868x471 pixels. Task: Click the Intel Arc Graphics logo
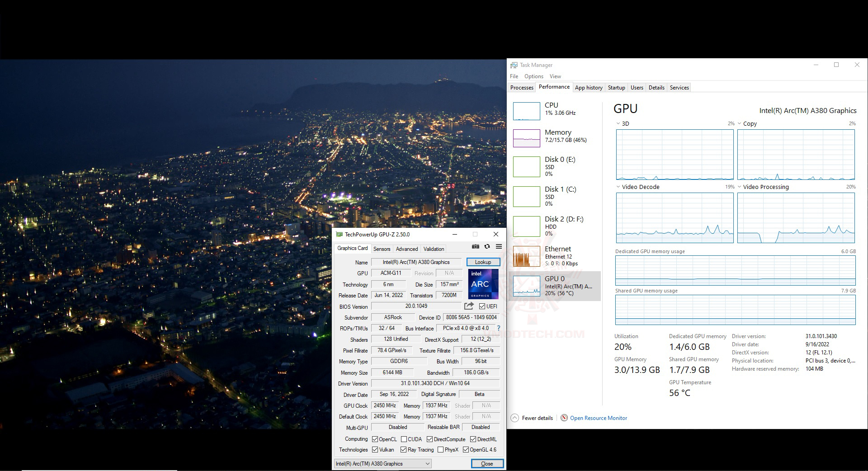click(x=482, y=284)
